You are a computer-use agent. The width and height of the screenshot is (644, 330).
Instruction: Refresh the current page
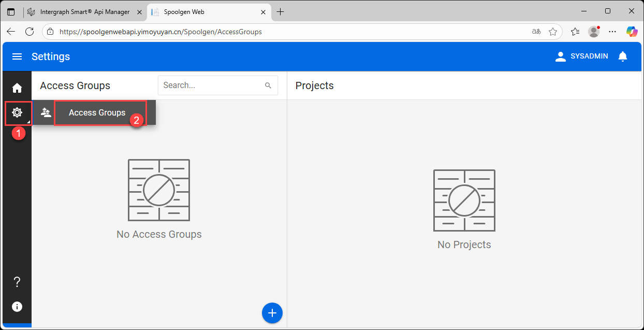click(30, 32)
